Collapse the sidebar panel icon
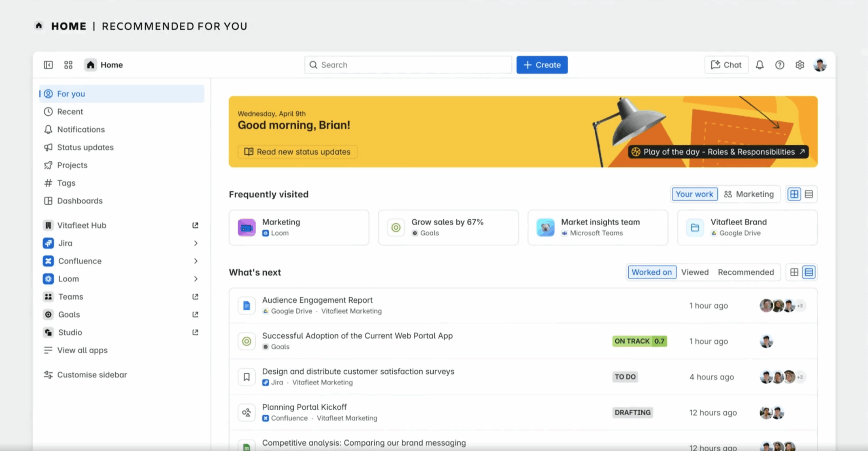Screen dimensions: 868x451 click(48, 65)
